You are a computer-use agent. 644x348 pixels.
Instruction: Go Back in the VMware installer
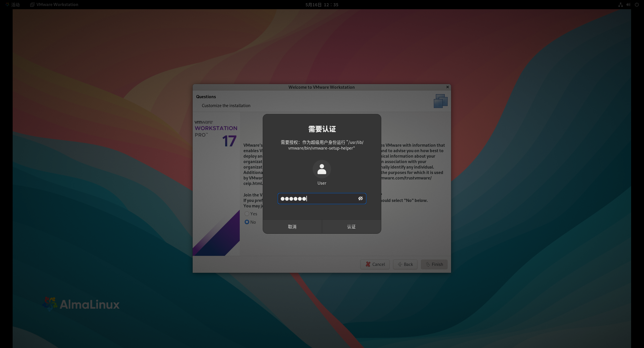tap(405, 264)
